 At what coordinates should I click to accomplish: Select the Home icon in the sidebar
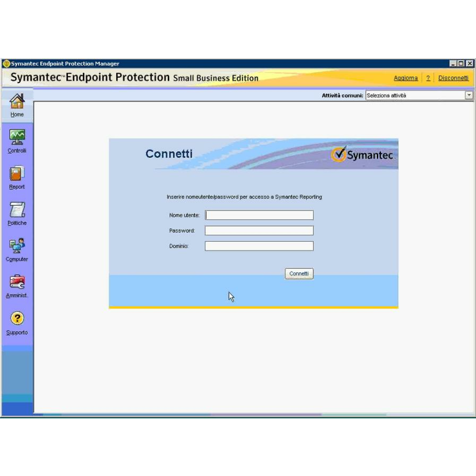tap(17, 104)
